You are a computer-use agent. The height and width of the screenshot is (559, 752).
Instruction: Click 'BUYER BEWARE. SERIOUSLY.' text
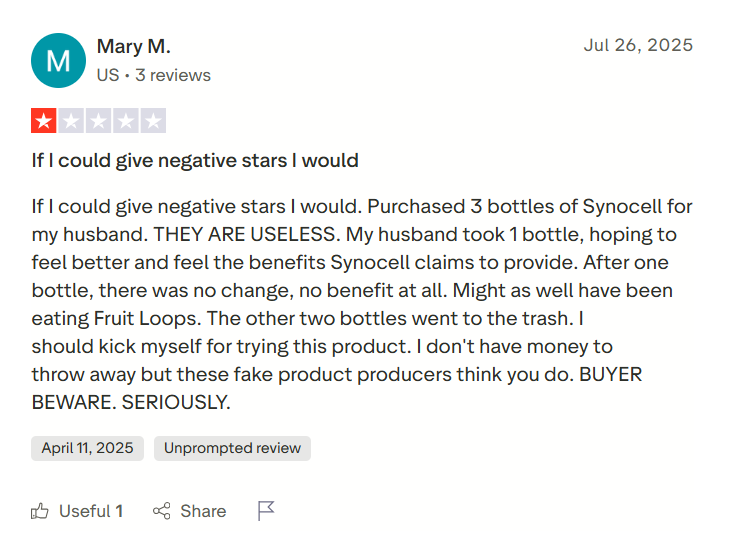[130, 403]
